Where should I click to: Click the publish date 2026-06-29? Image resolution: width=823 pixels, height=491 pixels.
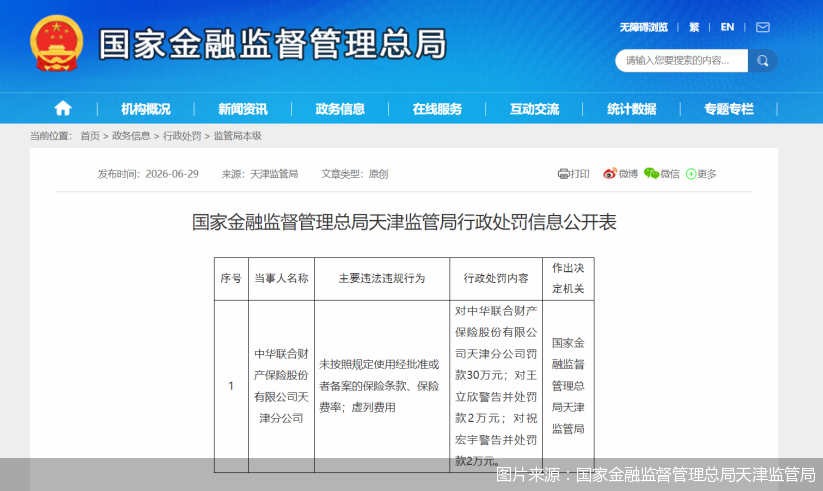pyautogui.click(x=172, y=174)
